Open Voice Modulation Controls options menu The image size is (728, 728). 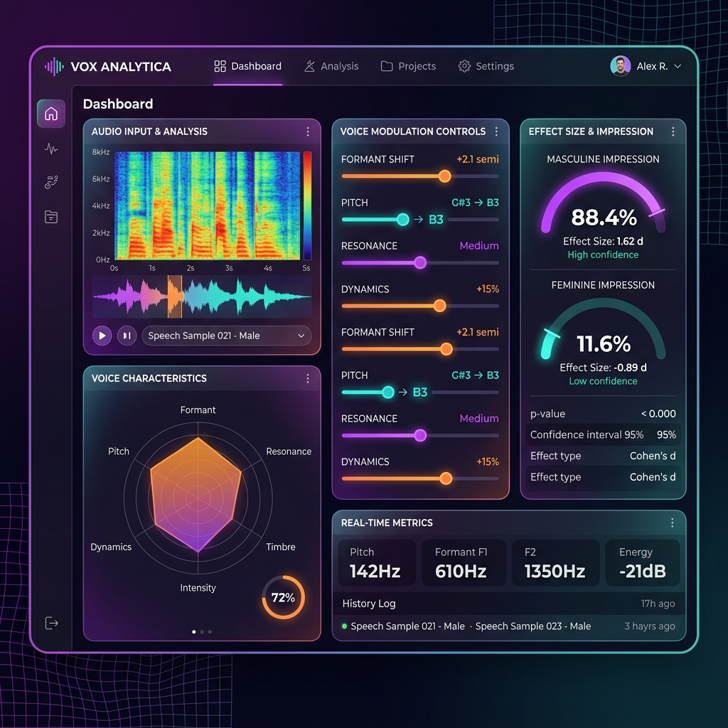(496, 132)
